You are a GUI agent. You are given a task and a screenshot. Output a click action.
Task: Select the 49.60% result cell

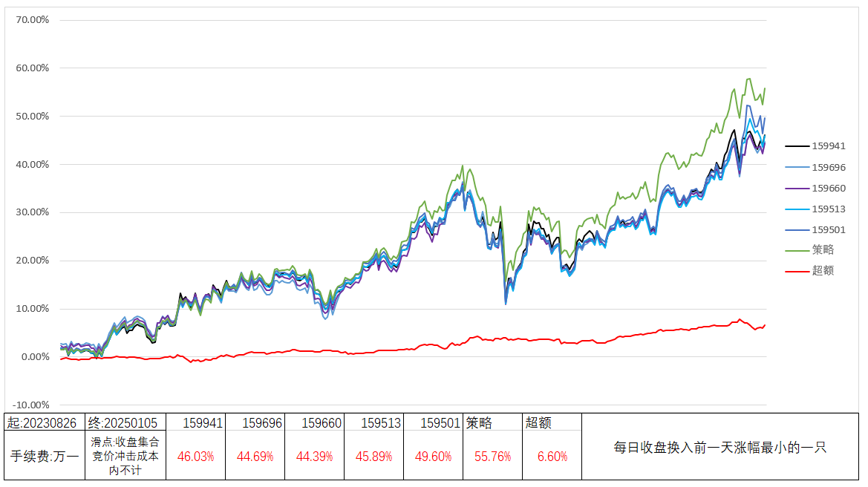coord(433,456)
